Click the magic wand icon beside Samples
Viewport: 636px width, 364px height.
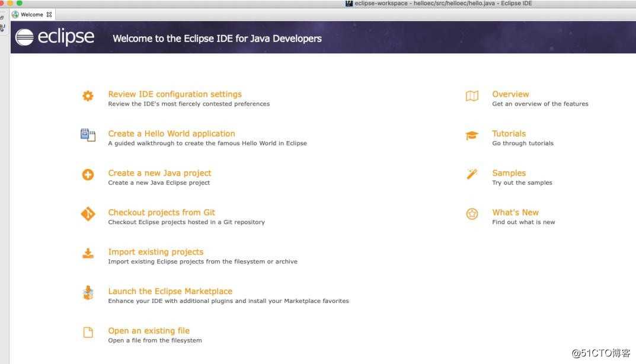472,174
